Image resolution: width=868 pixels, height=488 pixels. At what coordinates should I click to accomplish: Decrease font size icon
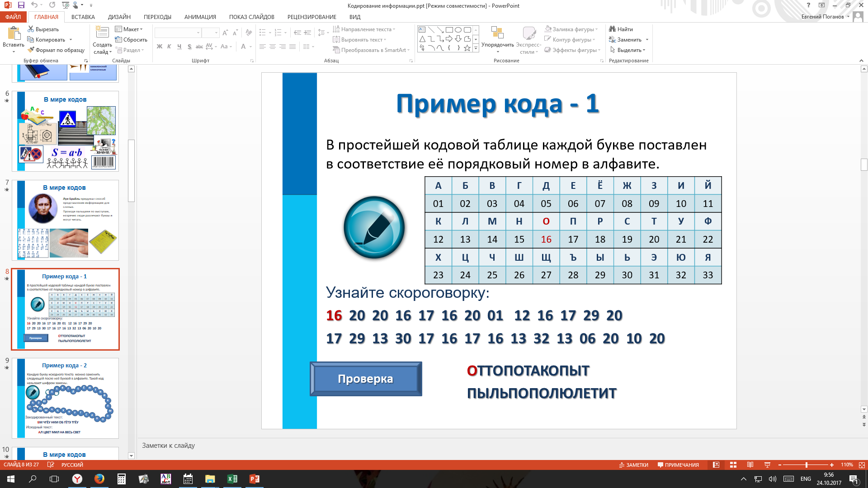coord(235,33)
